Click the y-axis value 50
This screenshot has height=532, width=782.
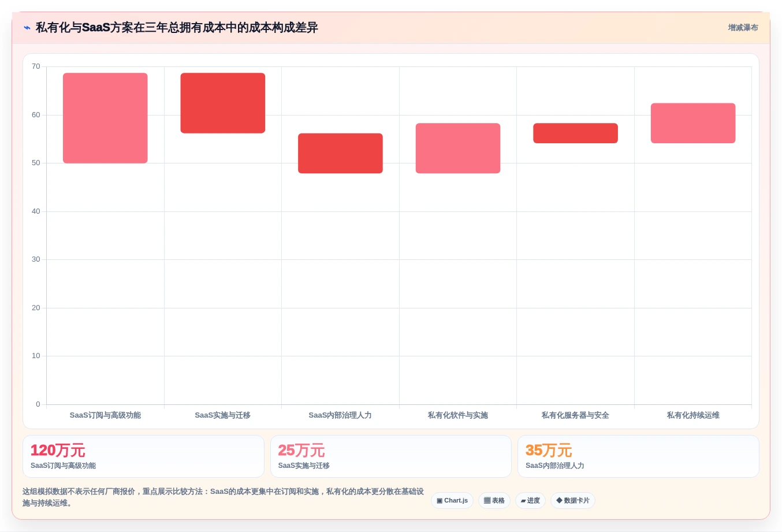[36, 163]
